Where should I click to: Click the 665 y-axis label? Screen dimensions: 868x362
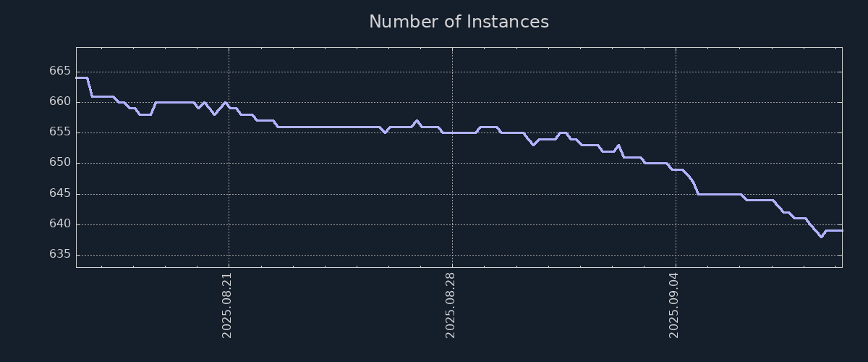[x=61, y=71]
